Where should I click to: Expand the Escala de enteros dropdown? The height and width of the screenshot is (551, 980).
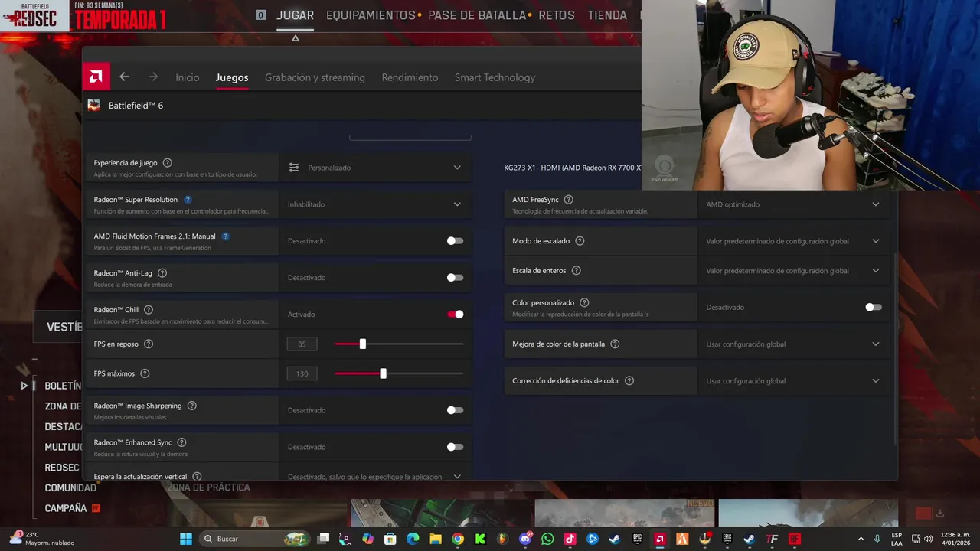pos(794,271)
